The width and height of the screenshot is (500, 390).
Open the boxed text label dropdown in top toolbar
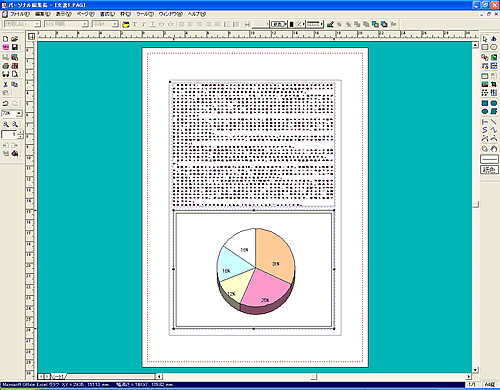[x=278, y=24]
